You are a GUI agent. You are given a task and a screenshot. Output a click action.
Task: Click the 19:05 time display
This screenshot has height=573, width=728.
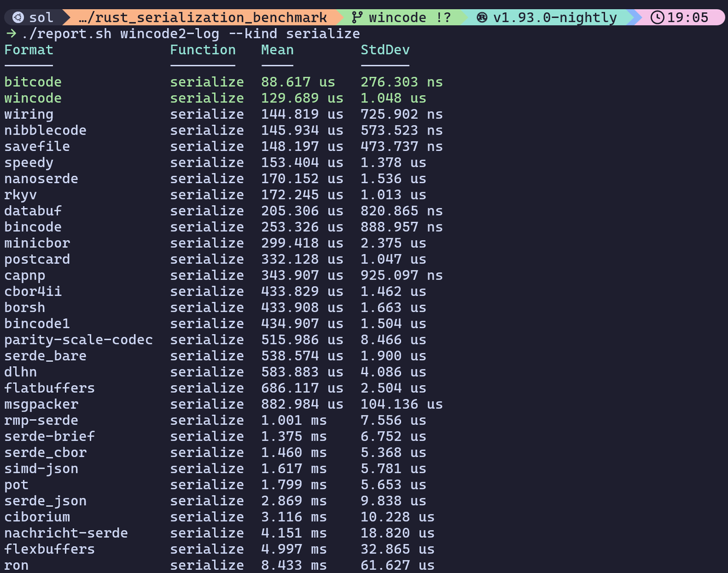coord(686,17)
